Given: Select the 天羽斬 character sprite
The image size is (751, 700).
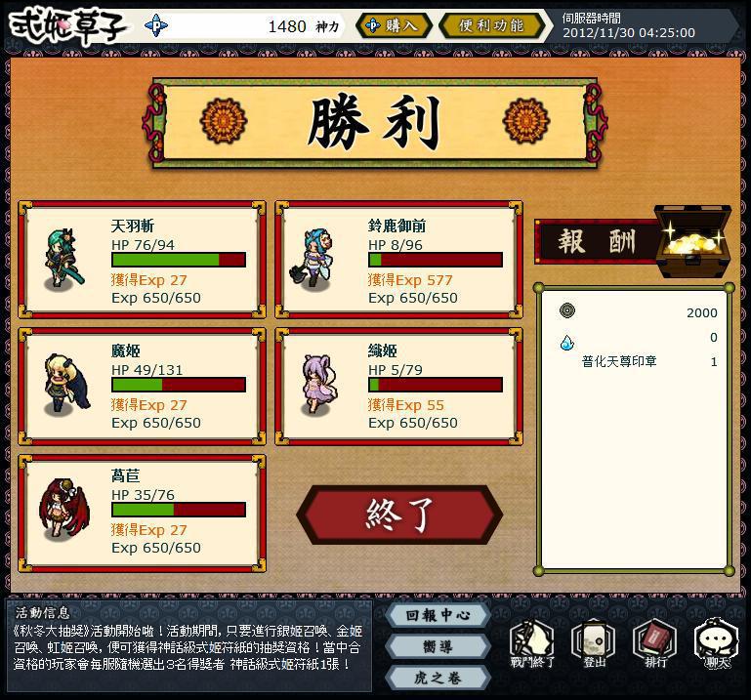Looking at the screenshot, I should 64,259.
